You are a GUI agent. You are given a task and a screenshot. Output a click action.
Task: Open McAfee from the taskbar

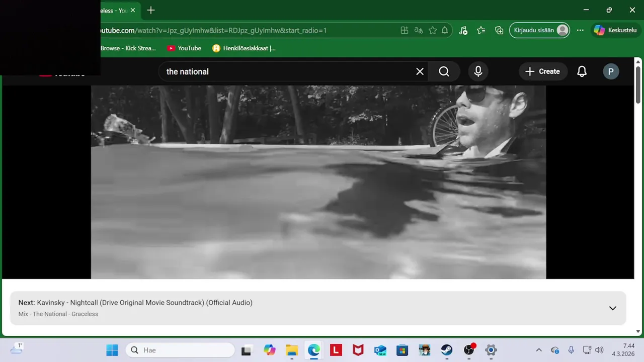[358, 350]
